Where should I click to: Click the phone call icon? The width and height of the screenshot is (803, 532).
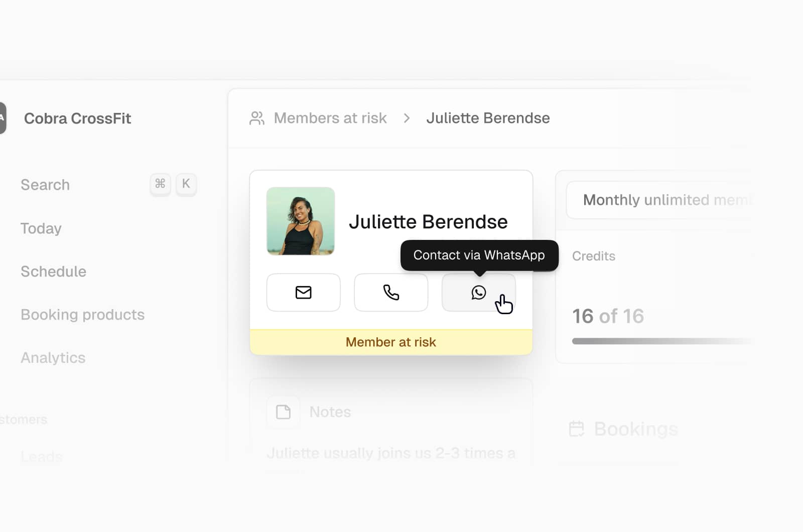tap(391, 292)
